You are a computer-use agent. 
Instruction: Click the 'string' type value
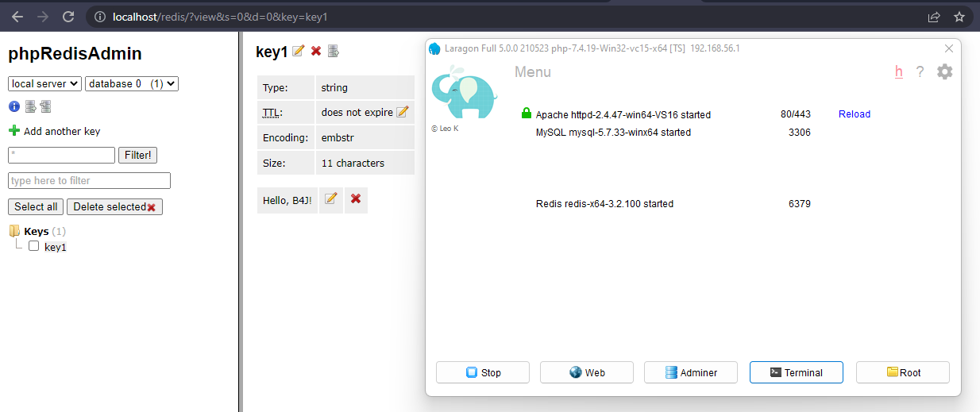tap(334, 87)
